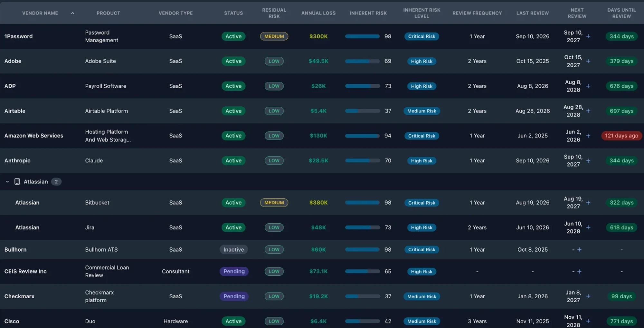Click the '99 days' badge for Checkmarx
The height and width of the screenshot is (328, 644).
621,296
